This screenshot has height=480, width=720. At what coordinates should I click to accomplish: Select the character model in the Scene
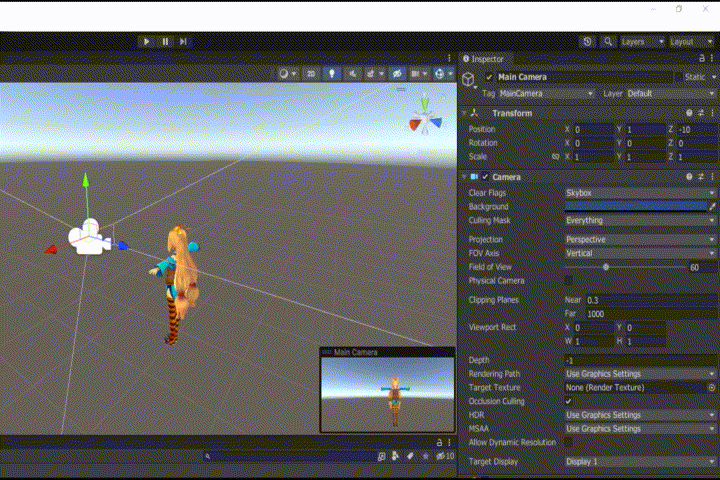178,284
